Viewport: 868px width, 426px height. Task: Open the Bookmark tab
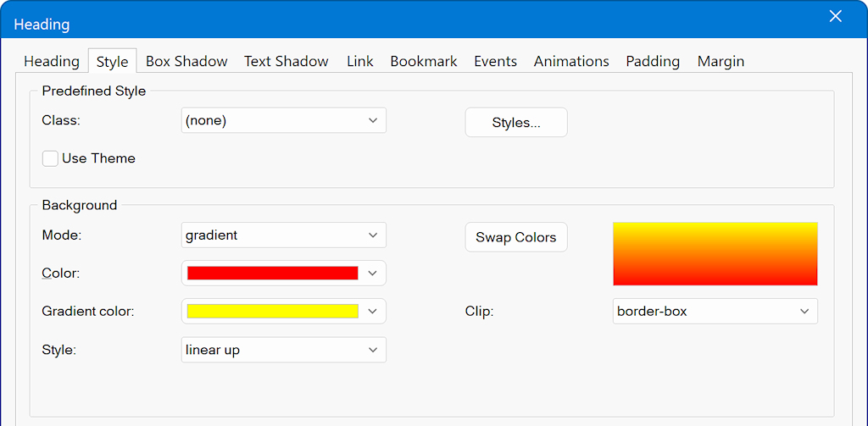coord(423,62)
